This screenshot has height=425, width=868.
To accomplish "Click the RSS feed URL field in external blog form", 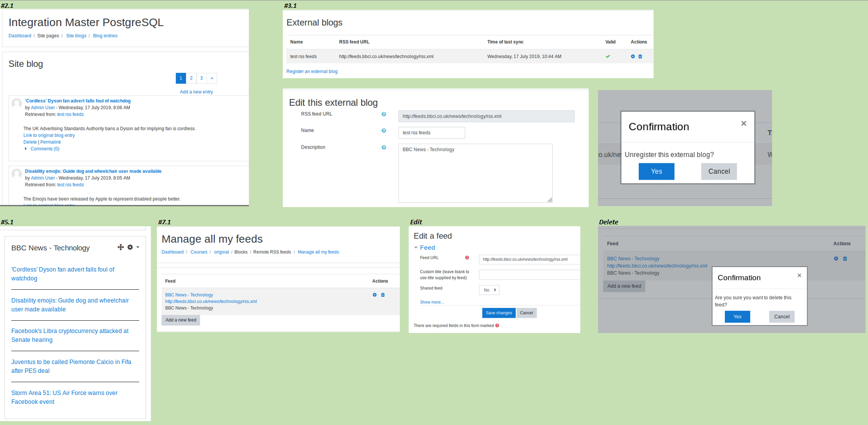I will [x=486, y=116].
